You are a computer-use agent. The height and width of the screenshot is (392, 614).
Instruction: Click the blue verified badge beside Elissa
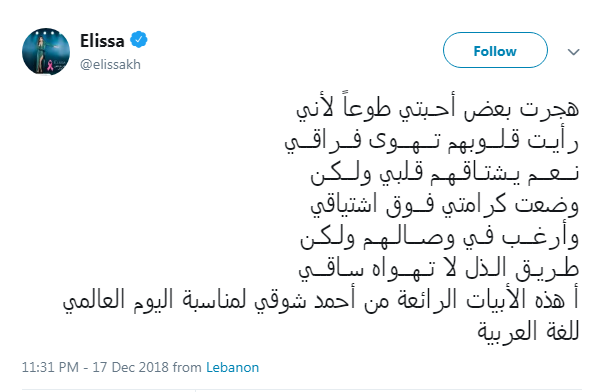(139, 40)
